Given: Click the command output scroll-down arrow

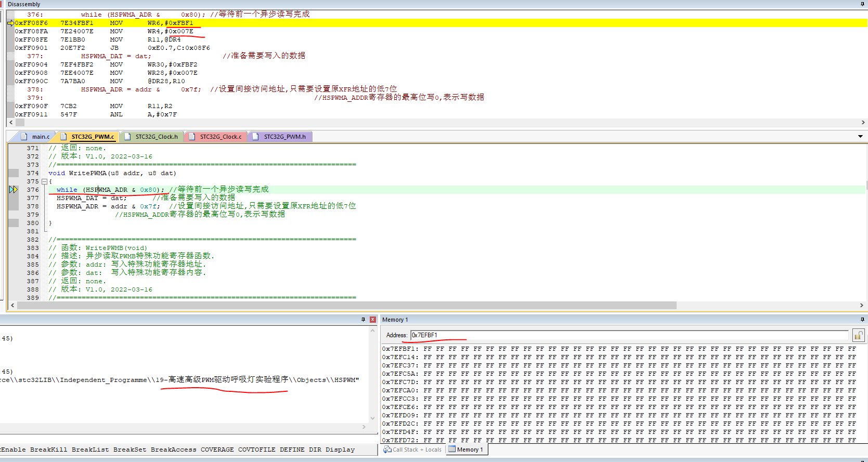Looking at the screenshot, I should [x=372, y=418].
